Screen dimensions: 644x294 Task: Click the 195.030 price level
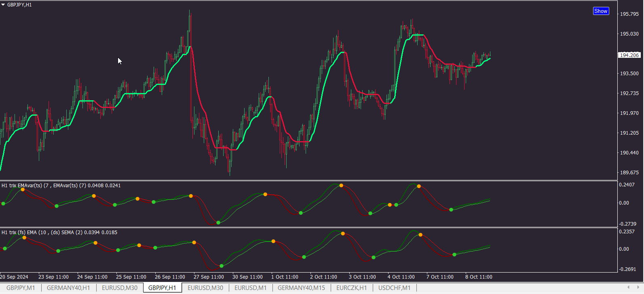tap(629, 34)
